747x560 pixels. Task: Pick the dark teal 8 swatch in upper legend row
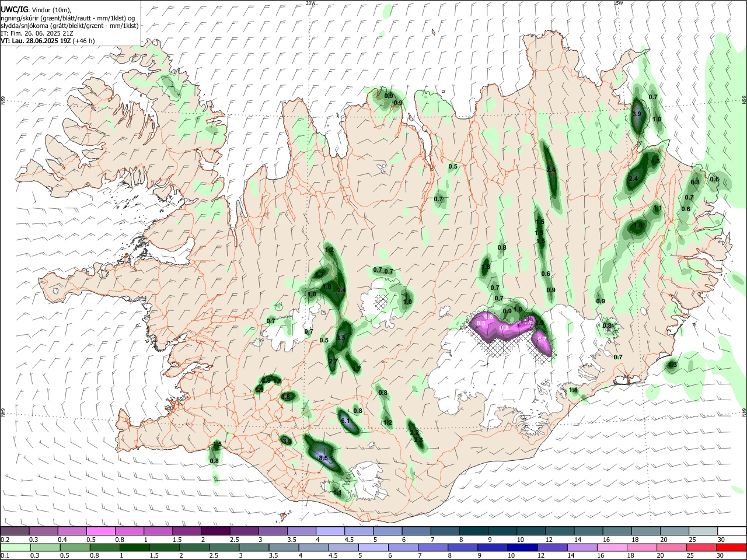tap(474, 531)
